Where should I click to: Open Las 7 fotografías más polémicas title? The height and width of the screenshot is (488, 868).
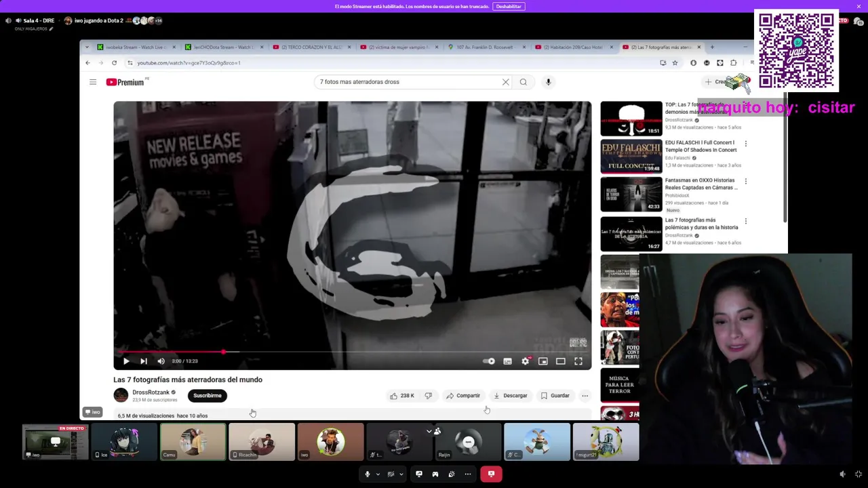(701, 224)
